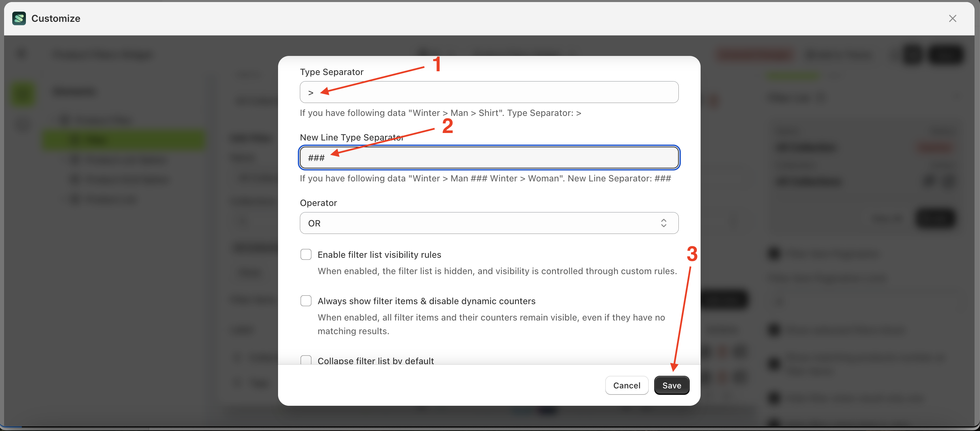The height and width of the screenshot is (431, 980).
Task: Click the arrow pointer icon beside the sidebar title
Action: click(22, 54)
